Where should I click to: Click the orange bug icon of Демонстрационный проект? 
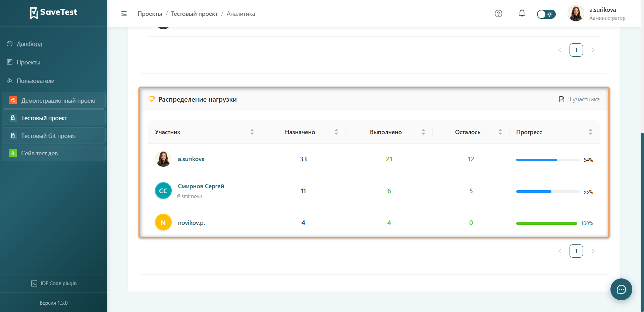(x=13, y=100)
